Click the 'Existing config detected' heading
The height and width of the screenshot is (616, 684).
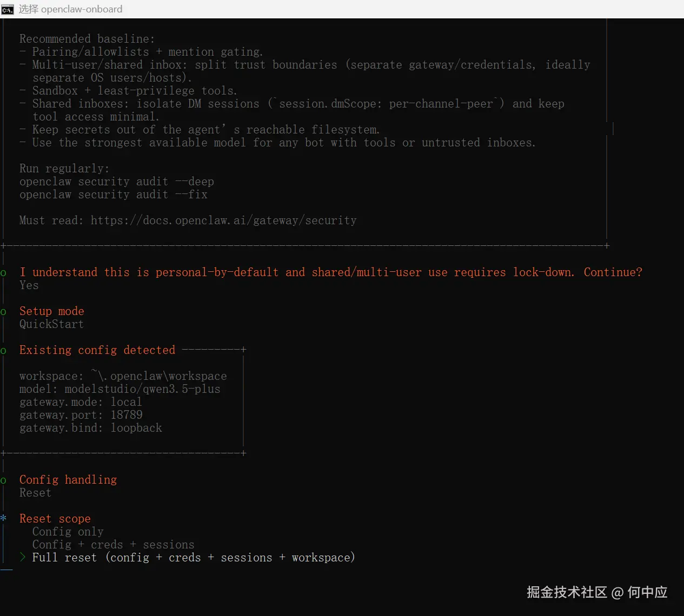pyautogui.click(x=97, y=350)
